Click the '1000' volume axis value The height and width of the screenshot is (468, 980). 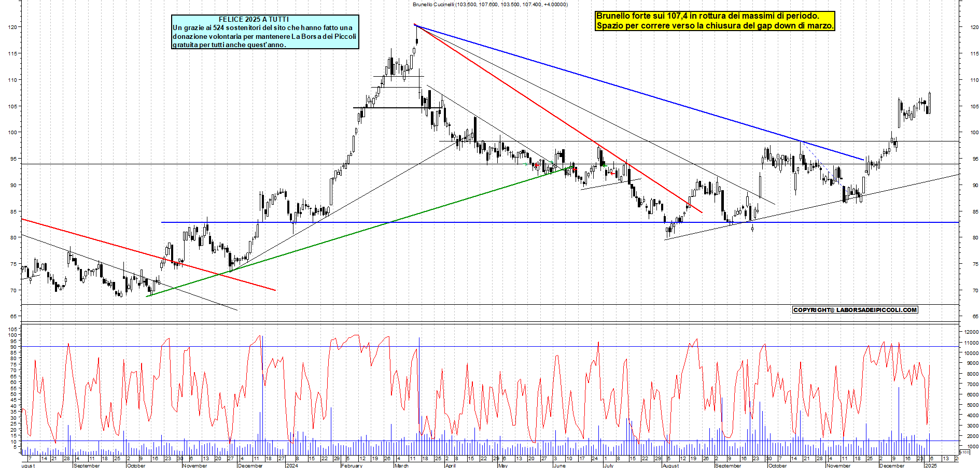[x=973, y=446]
